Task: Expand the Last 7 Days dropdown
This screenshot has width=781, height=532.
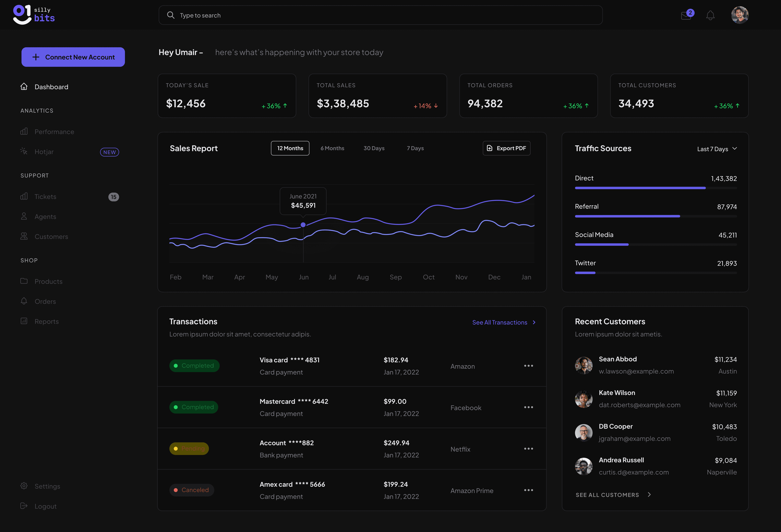Action: point(717,149)
